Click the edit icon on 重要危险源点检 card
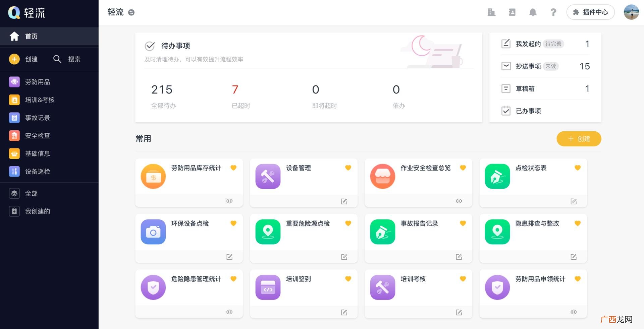The height and width of the screenshot is (329, 644). click(344, 257)
